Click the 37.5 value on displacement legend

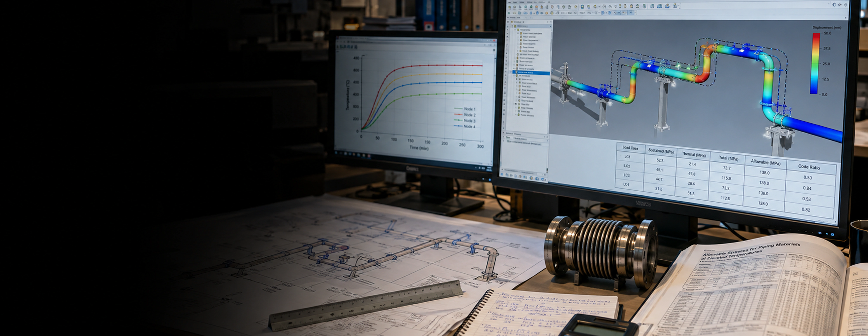click(x=827, y=49)
